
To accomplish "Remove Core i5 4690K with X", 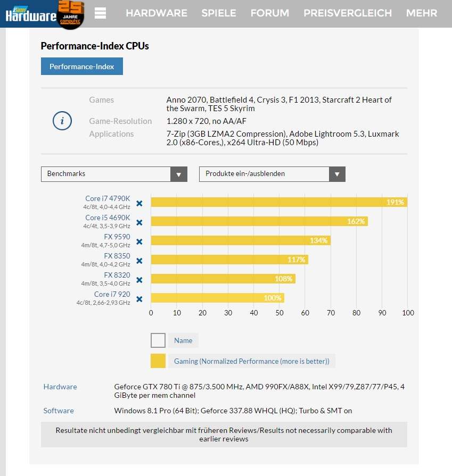I will pos(139,222).
